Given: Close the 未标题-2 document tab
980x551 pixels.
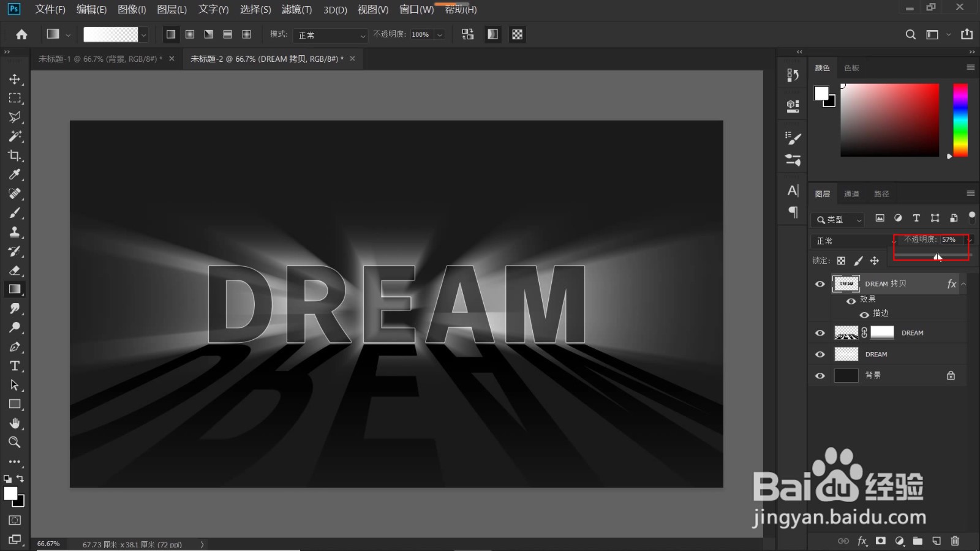Looking at the screenshot, I should (x=352, y=59).
